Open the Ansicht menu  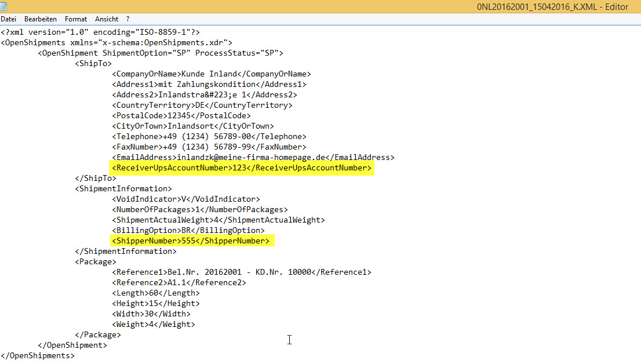tap(107, 19)
